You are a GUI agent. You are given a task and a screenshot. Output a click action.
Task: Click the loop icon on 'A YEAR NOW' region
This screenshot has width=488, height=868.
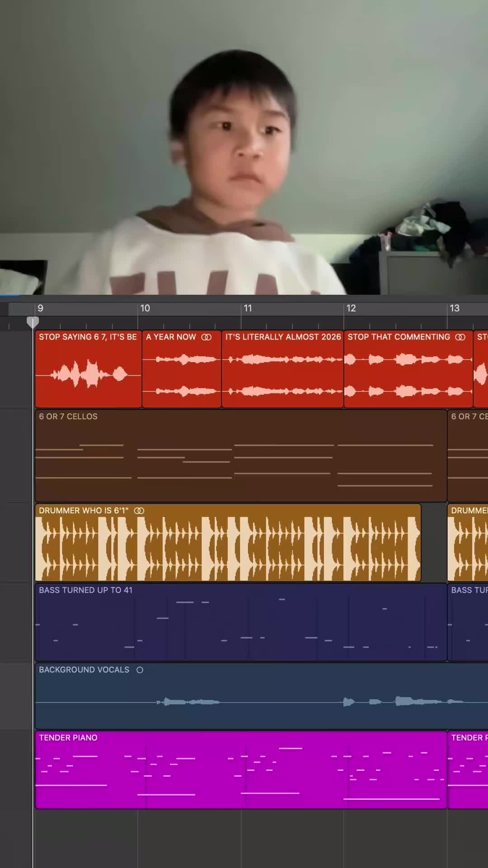(x=206, y=337)
